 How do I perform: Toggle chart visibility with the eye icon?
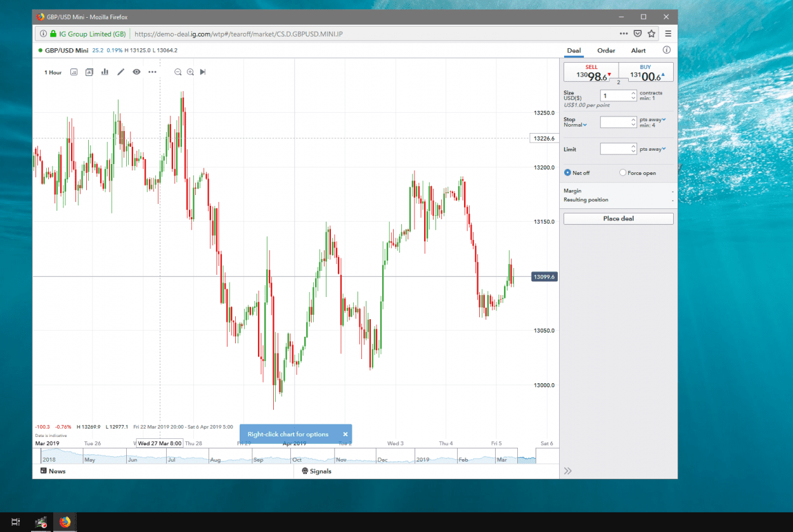pos(136,72)
